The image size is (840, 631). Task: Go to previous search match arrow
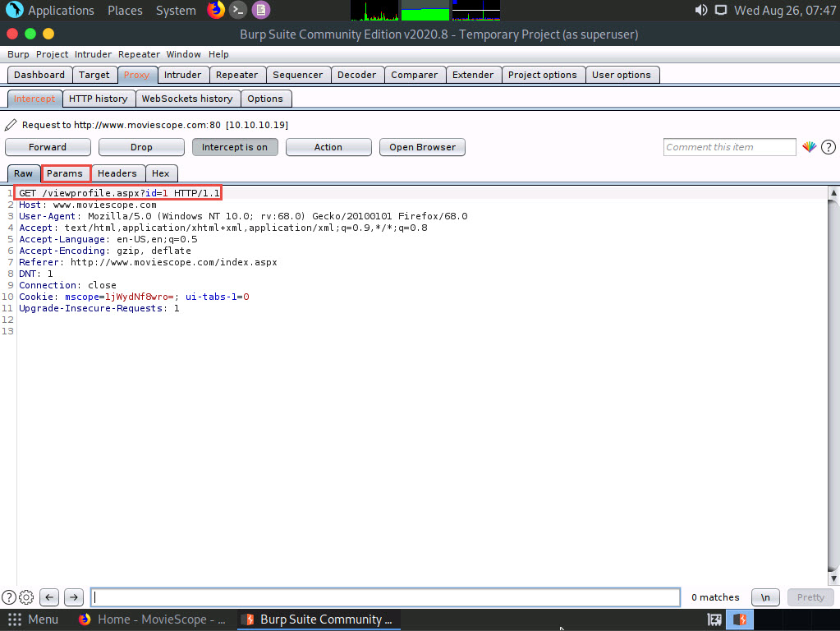pyautogui.click(x=49, y=597)
